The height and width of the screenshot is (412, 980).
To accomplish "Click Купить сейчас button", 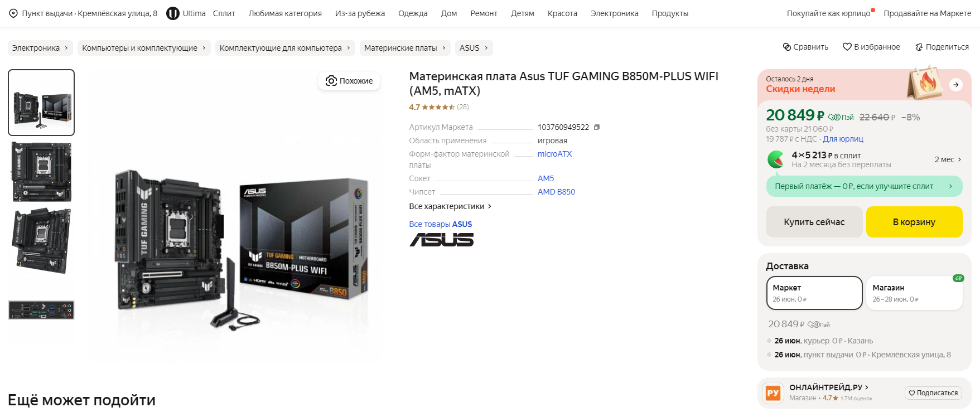I will point(814,222).
